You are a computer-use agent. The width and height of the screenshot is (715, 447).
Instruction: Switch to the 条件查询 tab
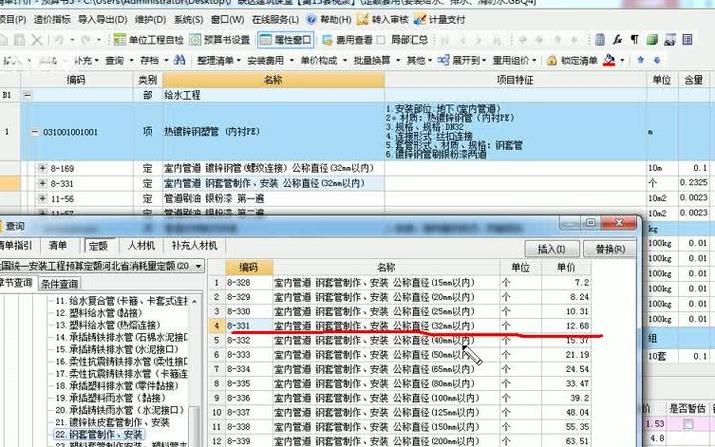[x=59, y=284]
